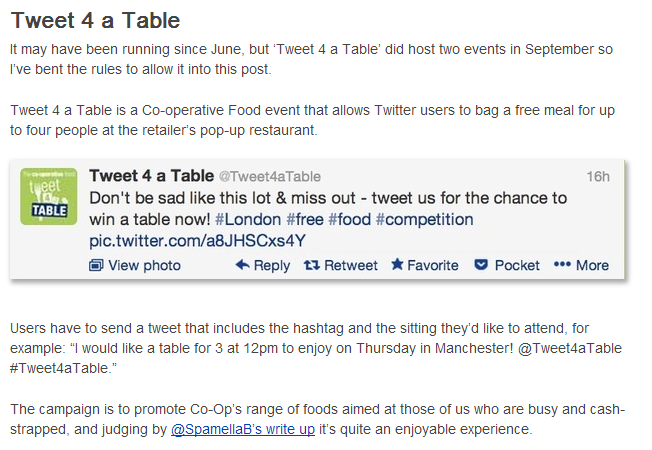Click the 16h tweet timestamp
Image resolution: width=652 pixels, height=450 pixels.
[598, 177]
